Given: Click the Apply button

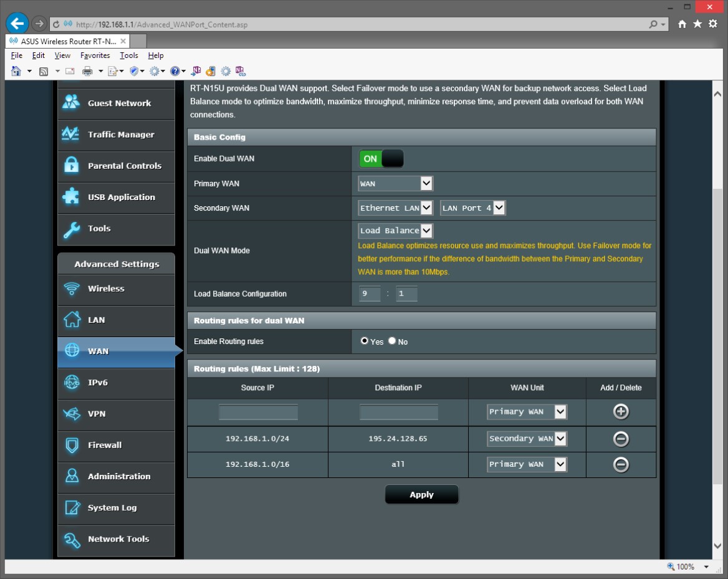Looking at the screenshot, I should click(421, 494).
